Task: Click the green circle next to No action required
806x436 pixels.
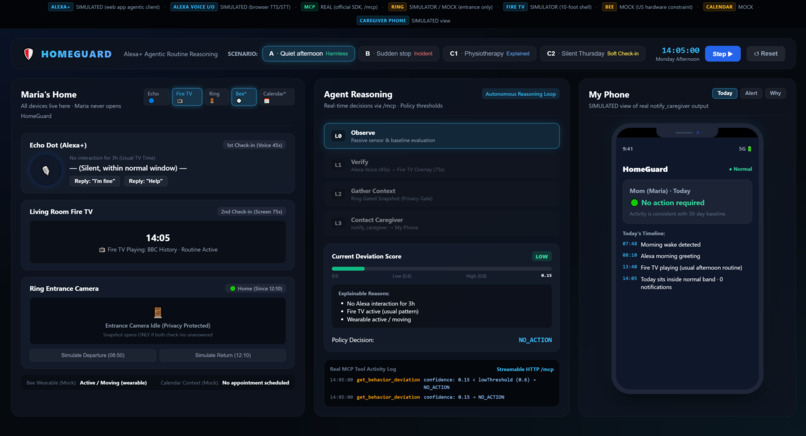Action: [634, 203]
